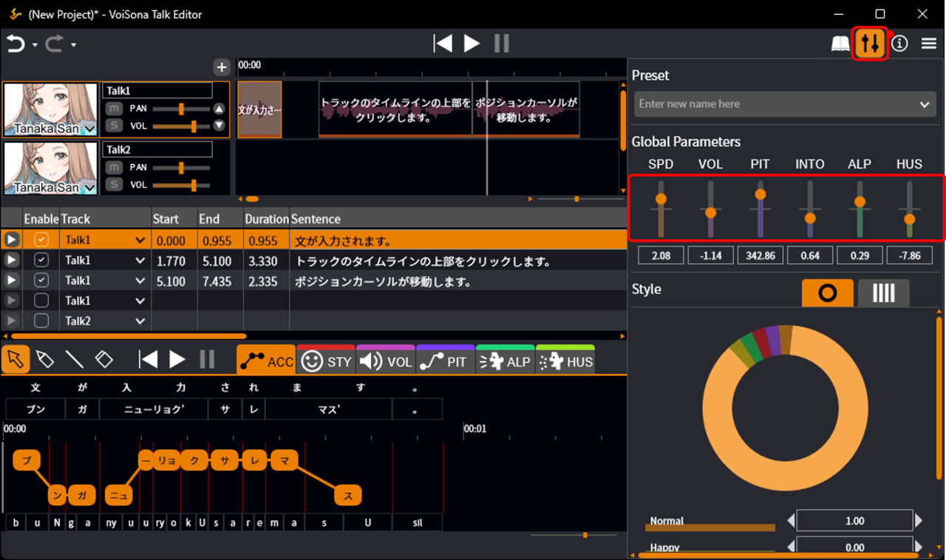This screenshot has height=560, width=946.
Task: Uncheck Enable for the first sentence row
Action: point(41,240)
